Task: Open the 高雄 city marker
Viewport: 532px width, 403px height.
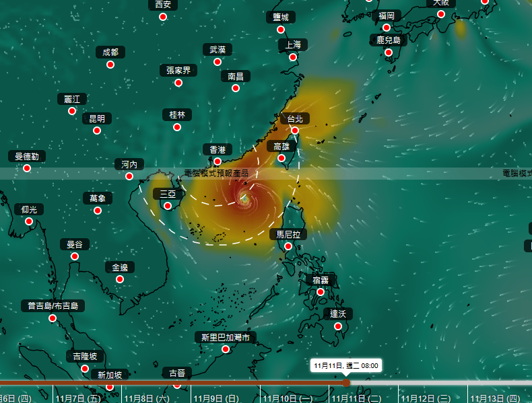Action: click(x=281, y=158)
